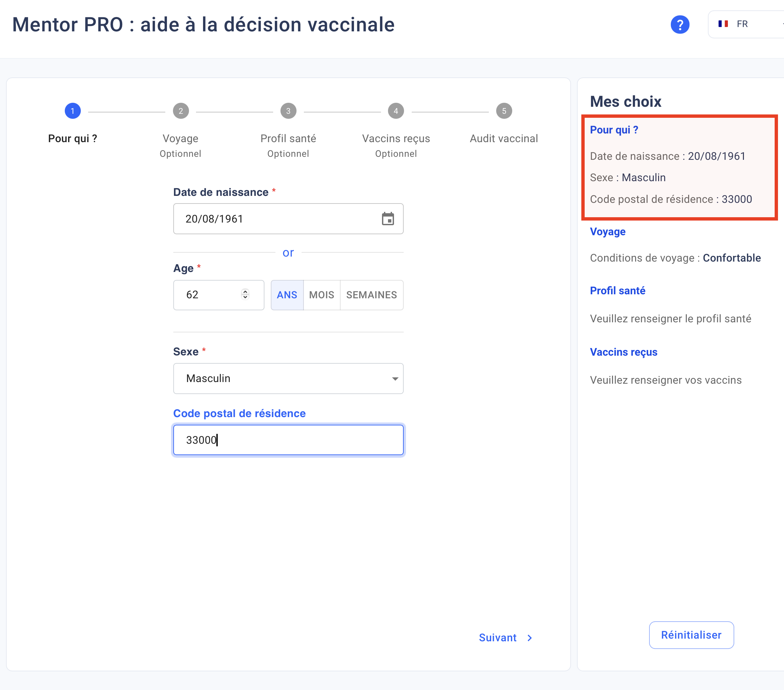Image resolution: width=784 pixels, height=690 pixels.
Task: Select SEMAINES age unit
Action: 371,295
